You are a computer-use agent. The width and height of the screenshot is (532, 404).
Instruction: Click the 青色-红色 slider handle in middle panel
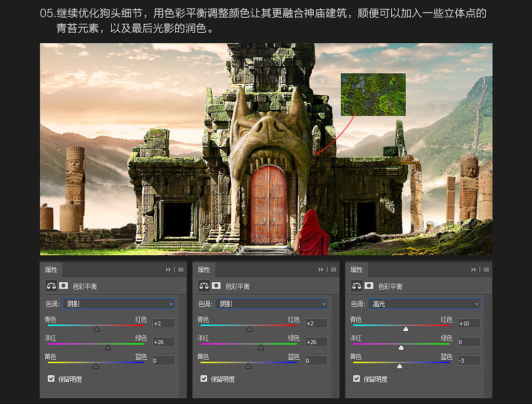(249, 329)
